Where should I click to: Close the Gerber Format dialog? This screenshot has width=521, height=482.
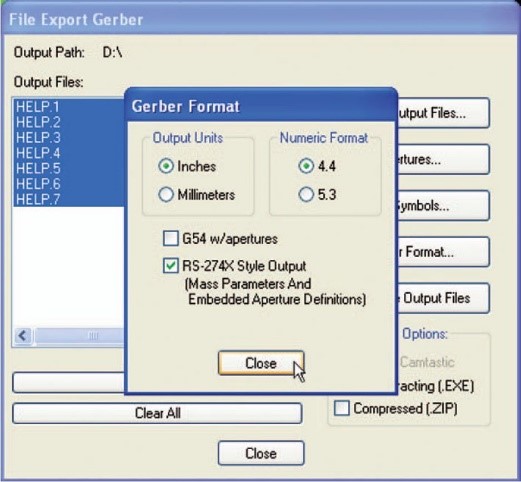[x=261, y=363]
